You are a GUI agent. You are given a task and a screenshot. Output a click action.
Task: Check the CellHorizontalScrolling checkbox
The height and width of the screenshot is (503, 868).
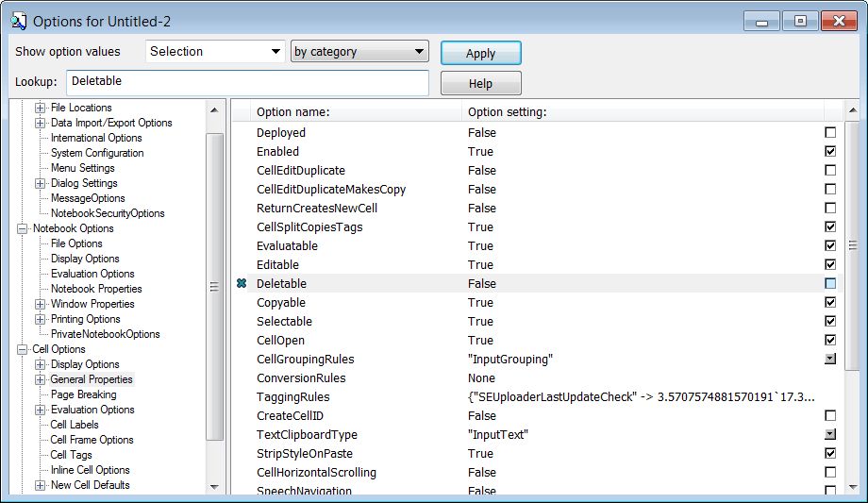(x=830, y=472)
